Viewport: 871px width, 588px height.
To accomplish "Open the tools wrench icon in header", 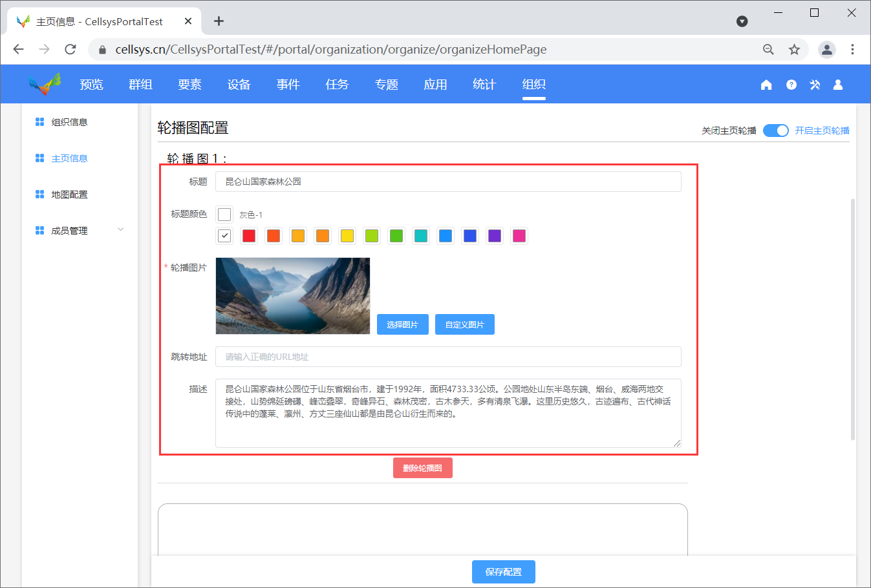I will coord(815,85).
